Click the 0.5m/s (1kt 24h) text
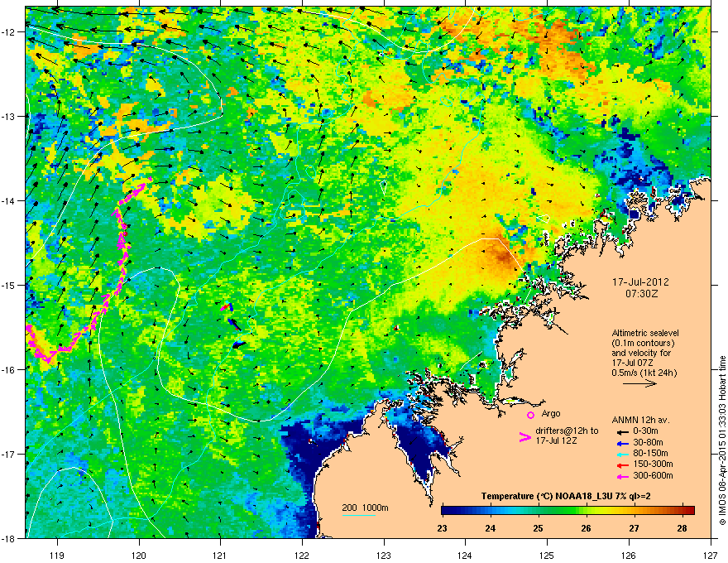 (x=644, y=373)
